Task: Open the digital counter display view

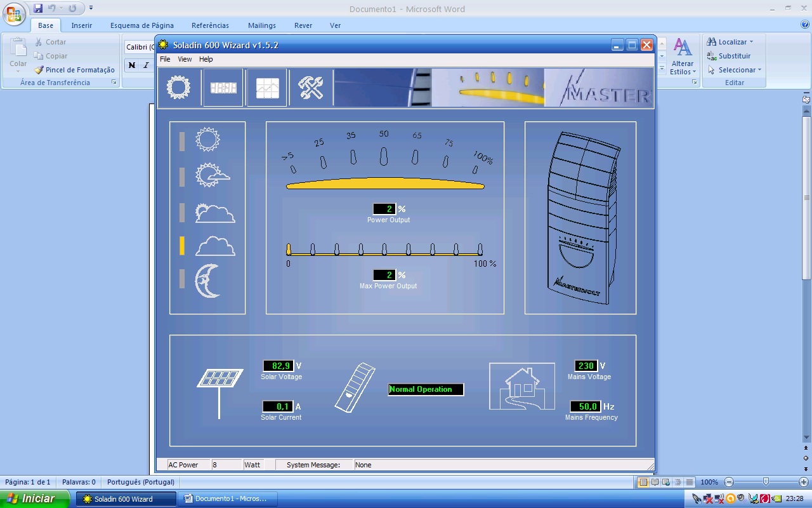Action: (x=223, y=88)
